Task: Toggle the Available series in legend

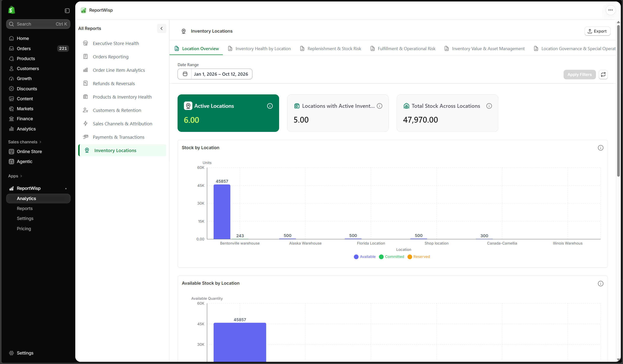Action: click(364, 257)
